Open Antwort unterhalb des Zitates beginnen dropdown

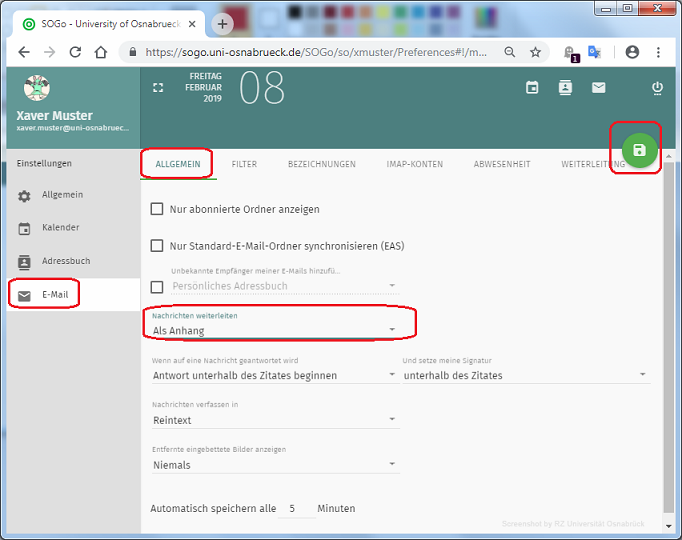[x=274, y=375]
